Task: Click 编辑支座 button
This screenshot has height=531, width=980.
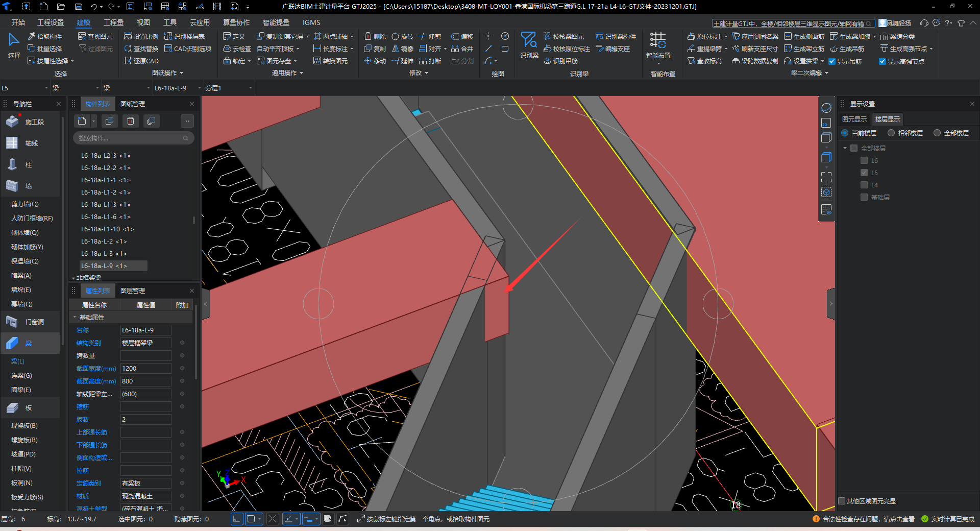Action: click(x=612, y=49)
